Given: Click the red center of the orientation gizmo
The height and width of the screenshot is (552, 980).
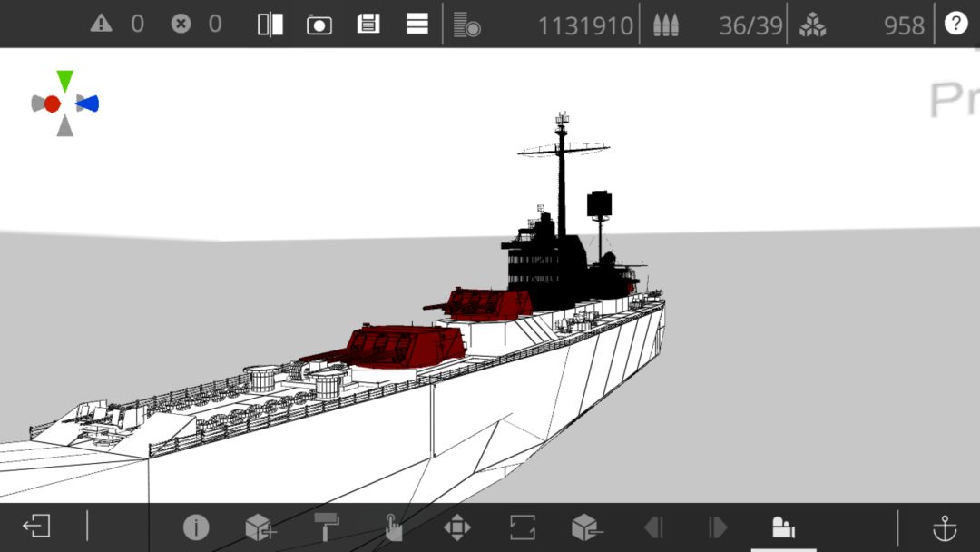Looking at the screenshot, I should click(53, 103).
